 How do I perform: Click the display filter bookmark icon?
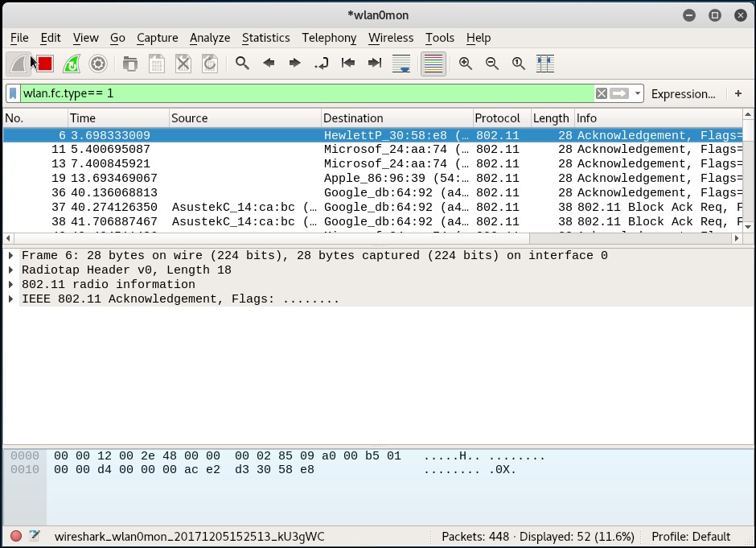pos(13,93)
